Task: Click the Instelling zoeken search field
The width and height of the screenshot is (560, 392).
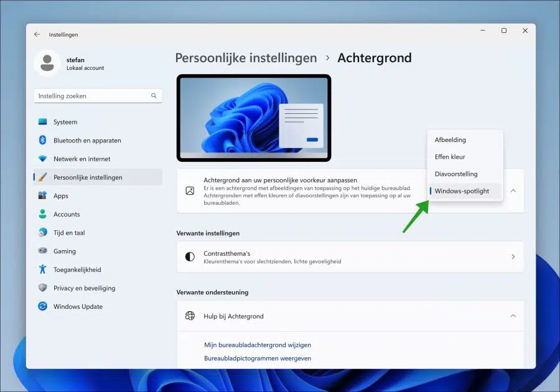Action: tap(98, 96)
